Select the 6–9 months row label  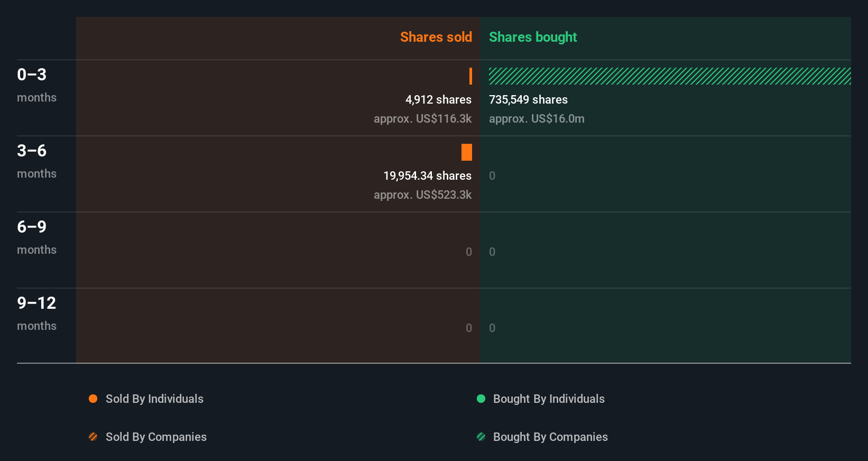coord(36,237)
